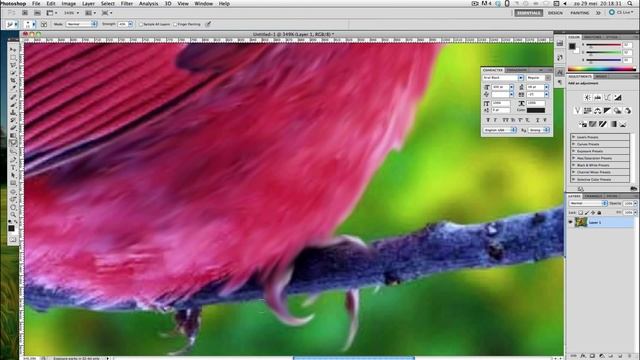Launch Bridge from the application bar
Viewport: 640px width, 360px height.
pos(25,13)
